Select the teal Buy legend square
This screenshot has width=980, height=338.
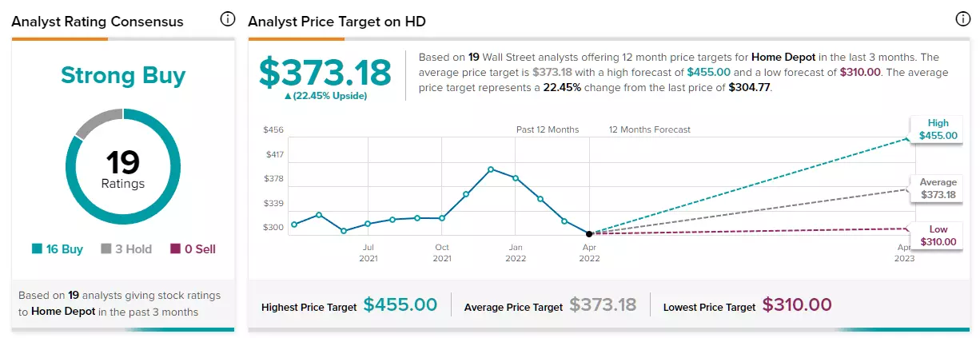pyautogui.click(x=37, y=249)
